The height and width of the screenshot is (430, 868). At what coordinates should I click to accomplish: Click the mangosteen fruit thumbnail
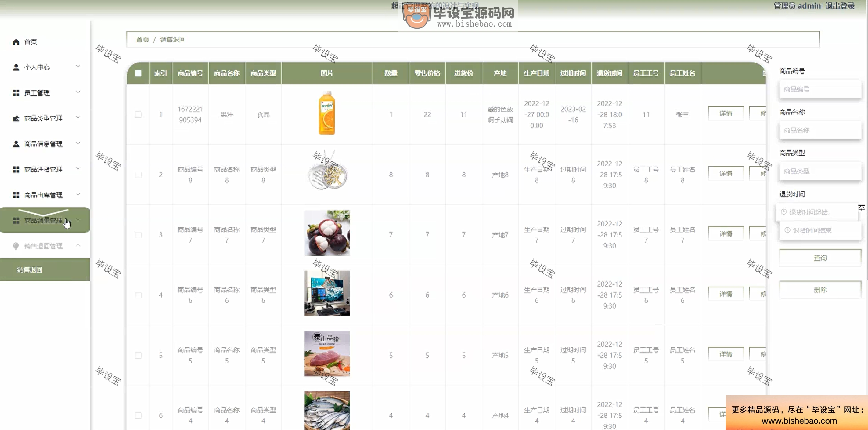coord(327,233)
